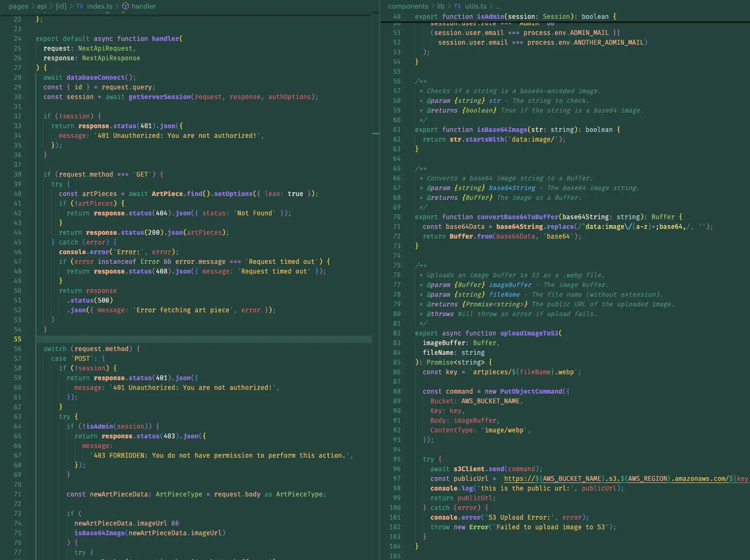Screen dimensions: 750x560
Task: Click line number 55 in left gutter
Action: [18, 339]
